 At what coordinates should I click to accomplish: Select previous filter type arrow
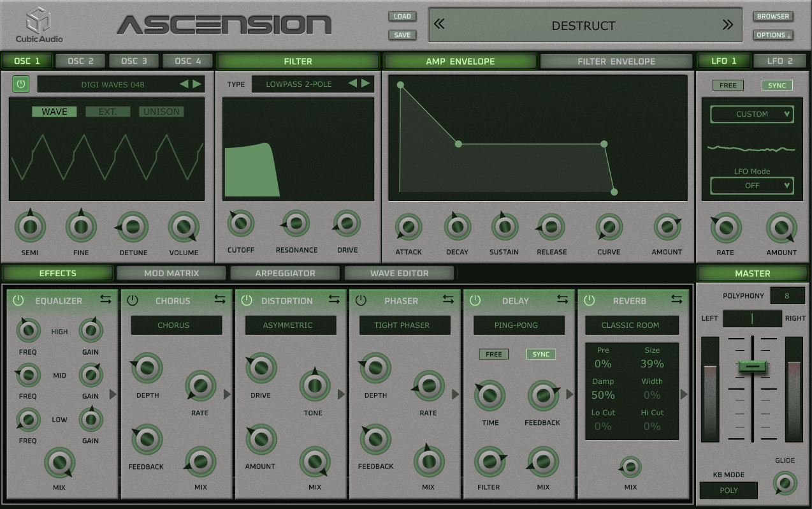tap(352, 84)
